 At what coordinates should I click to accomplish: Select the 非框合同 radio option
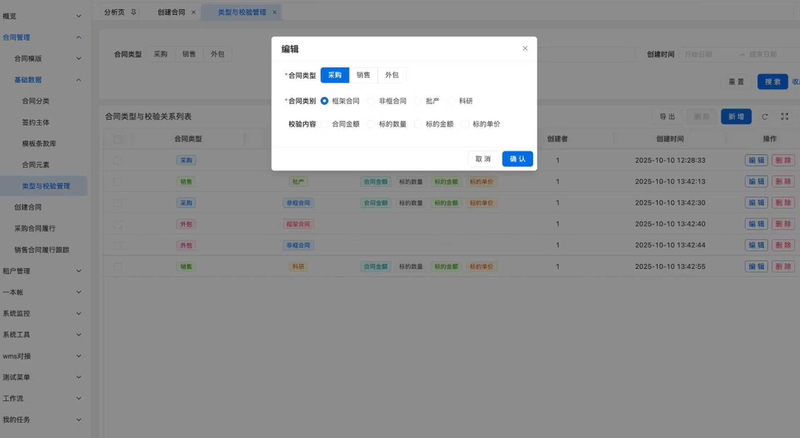point(372,101)
